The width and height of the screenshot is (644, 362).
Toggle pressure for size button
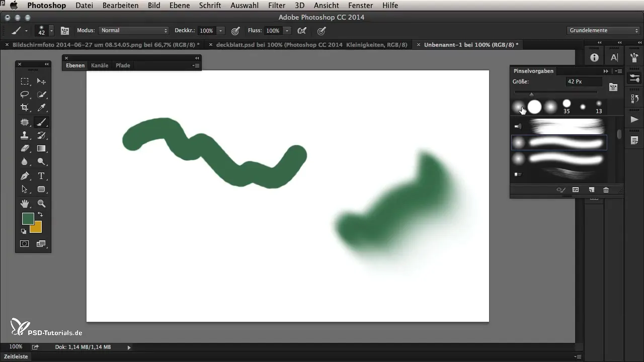321,31
